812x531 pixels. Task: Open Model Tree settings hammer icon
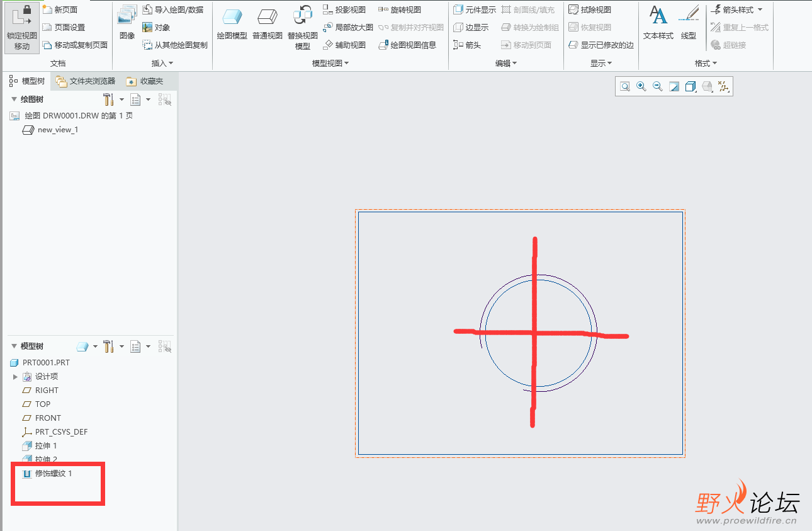pos(108,346)
